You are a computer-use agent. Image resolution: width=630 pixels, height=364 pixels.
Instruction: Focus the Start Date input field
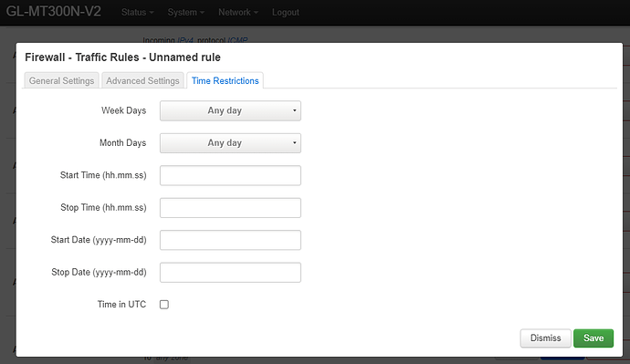tap(230, 240)
